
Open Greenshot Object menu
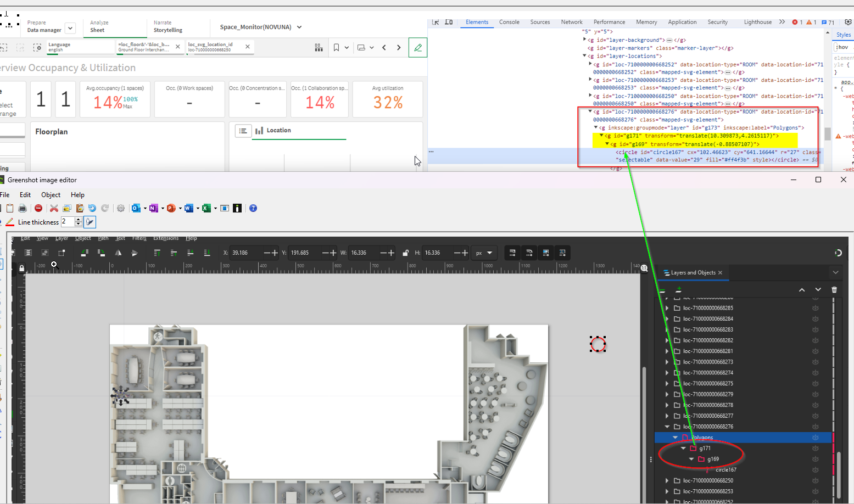coord(51,195)
